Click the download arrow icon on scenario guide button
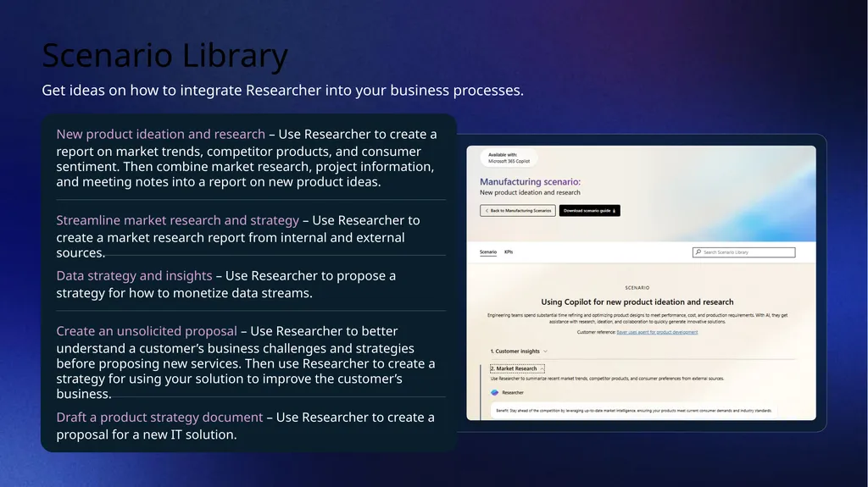The height and width of the screenshot is (487, 868). (x=614, y=211)
